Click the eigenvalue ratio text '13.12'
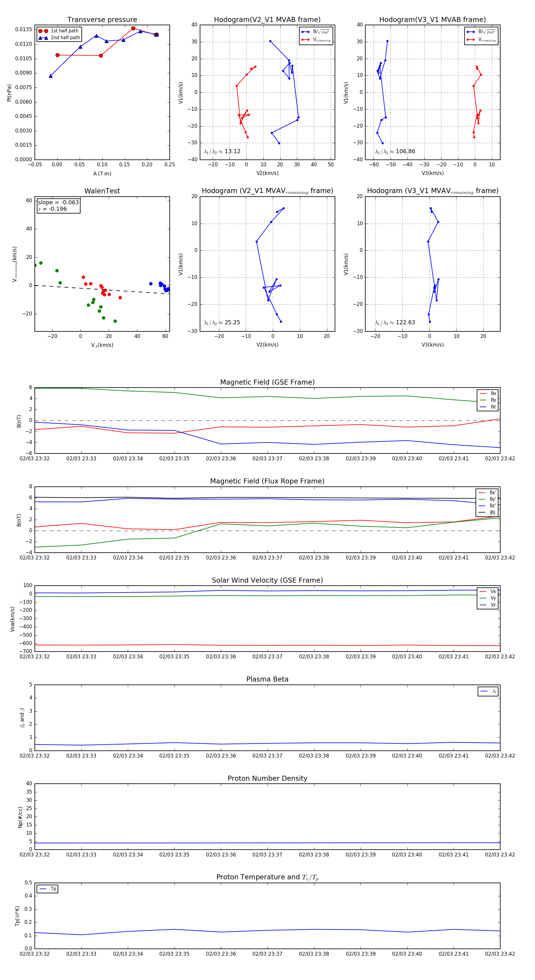 (232, 151)
